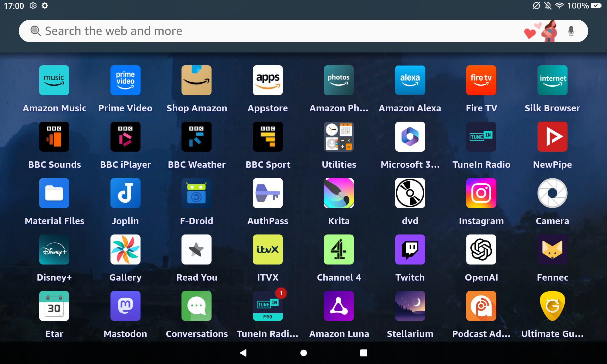The image size is (607, 364).
Task: Open Microsoft 365
Action: click(x=410, y=137)
